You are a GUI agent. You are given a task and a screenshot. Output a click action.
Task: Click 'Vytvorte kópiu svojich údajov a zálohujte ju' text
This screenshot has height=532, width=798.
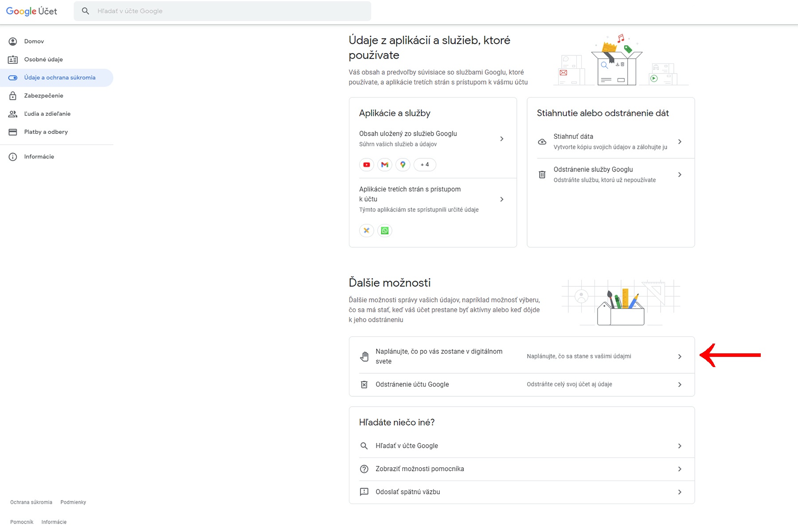(610, 147)
